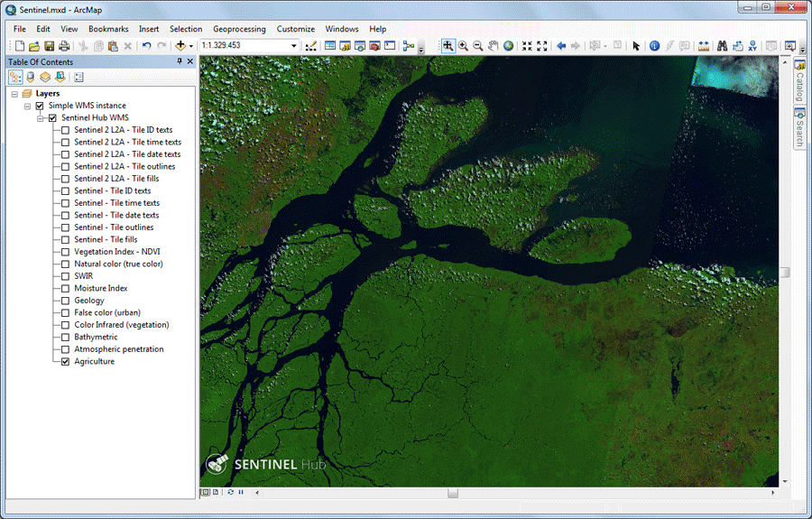Open the Catalog window toolbar icon
Image resolution: width=812 pixels, height=519 pixels.
345,45
